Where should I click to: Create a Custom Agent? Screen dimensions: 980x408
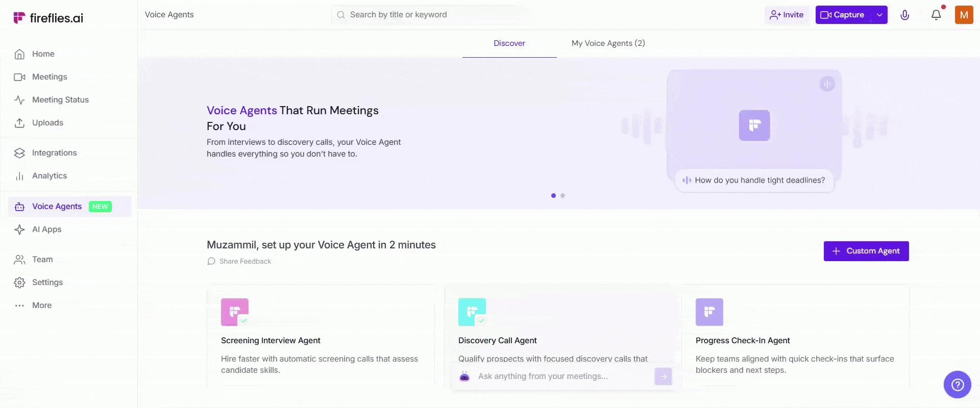[866, 251]
